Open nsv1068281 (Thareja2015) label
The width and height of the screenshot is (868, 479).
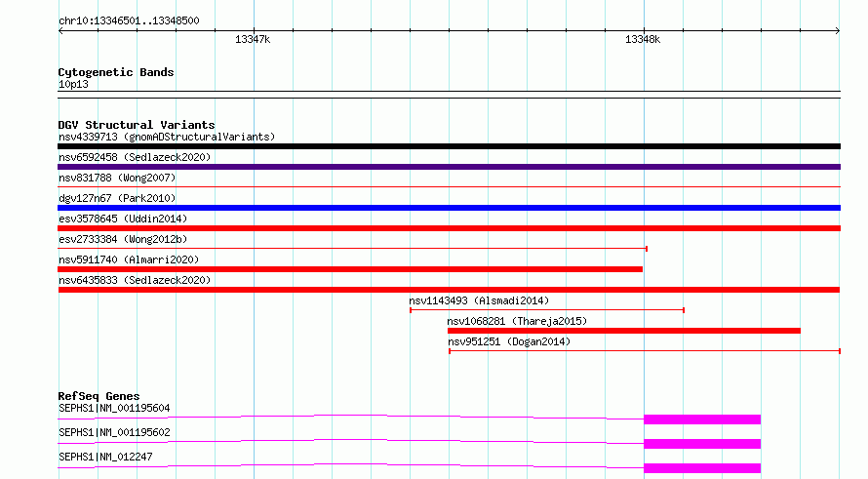[517, 321]
